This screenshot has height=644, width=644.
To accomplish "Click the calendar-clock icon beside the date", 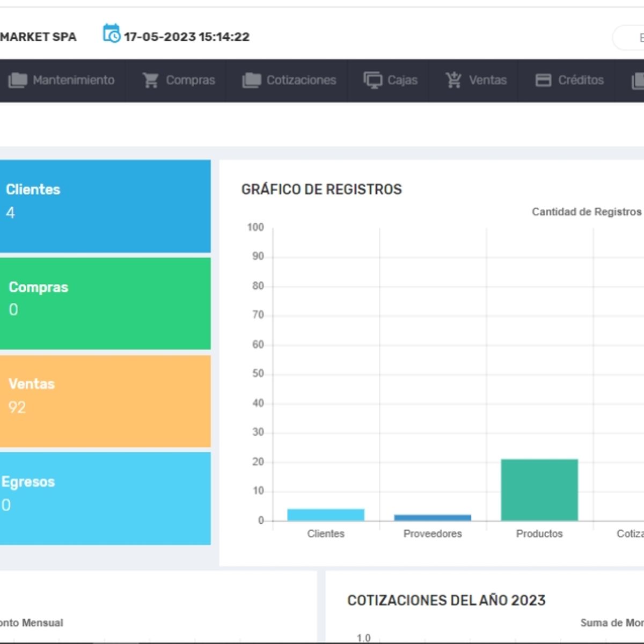I will pyautogui.click(x=111, y=35).
